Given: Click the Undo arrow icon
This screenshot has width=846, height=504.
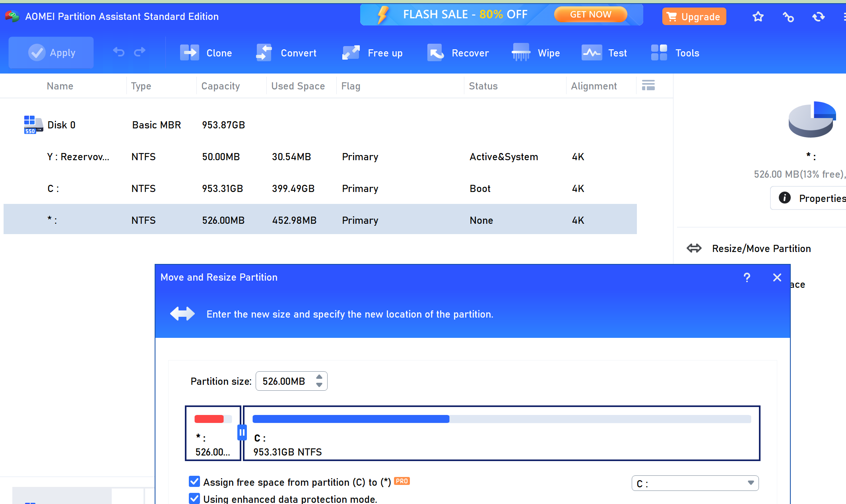Looking at the screenshot, I should point(118,52).
